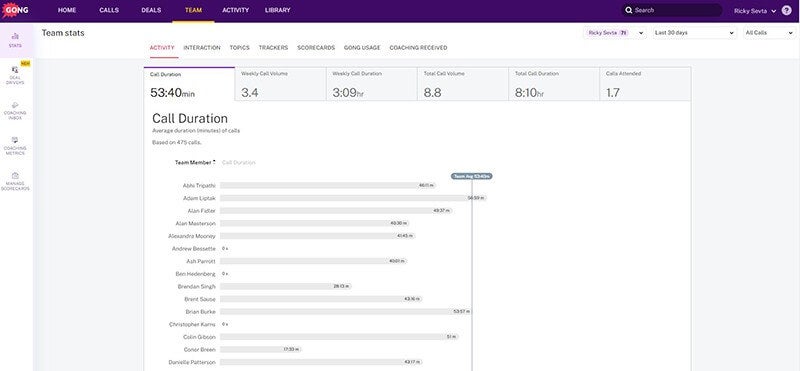This screenshot has height=371, width=800.
Task: Switch to the Interaction tab
Action: click(x=202, y=48)
